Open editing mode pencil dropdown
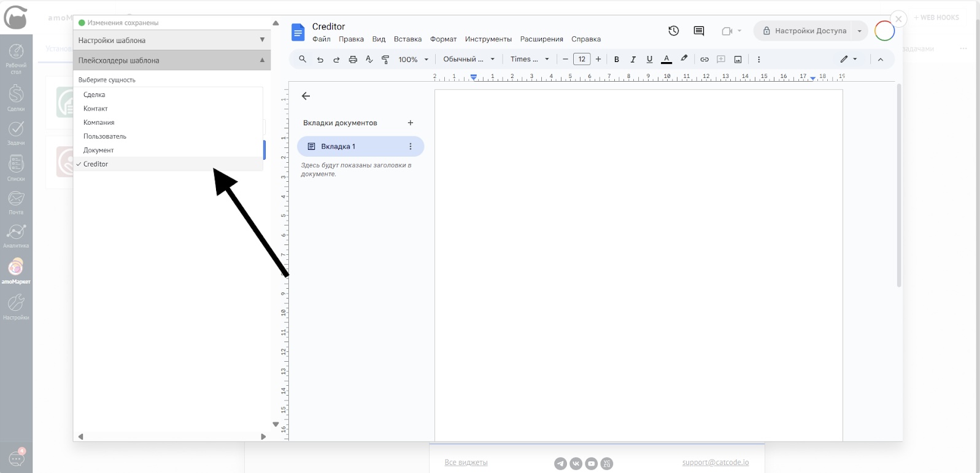 click(849, 60)
